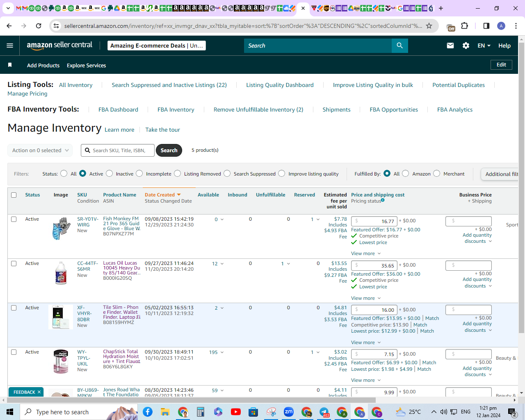Expand Reserved chevron for ChapStick row
Screen dimensions: 525x420
click(318, 352)
